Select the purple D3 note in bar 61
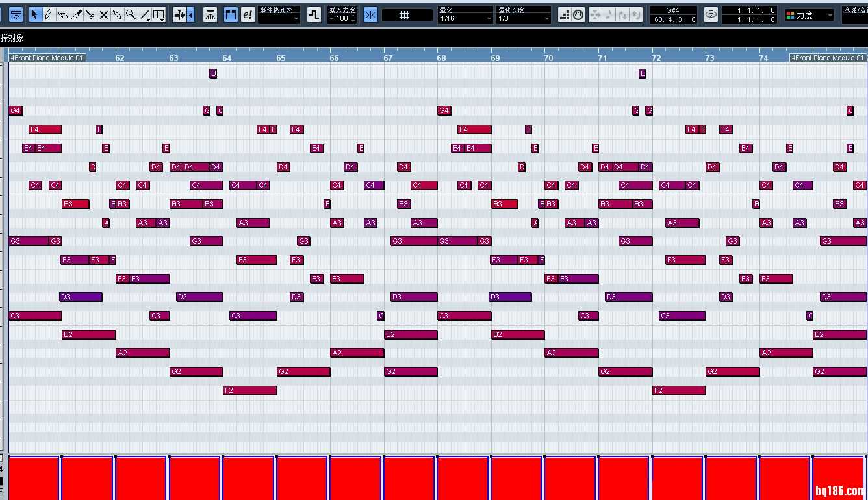This screenshot has width=868, height=500. click(81, 297)
